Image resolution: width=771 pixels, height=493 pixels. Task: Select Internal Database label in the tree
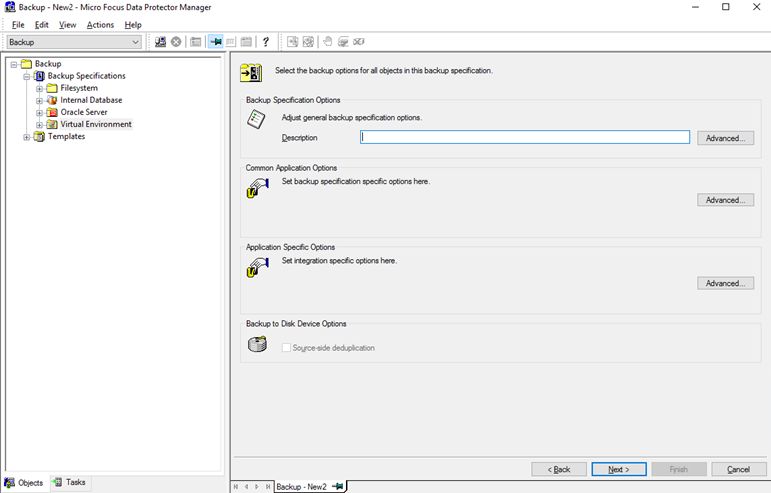coord(91,100)
